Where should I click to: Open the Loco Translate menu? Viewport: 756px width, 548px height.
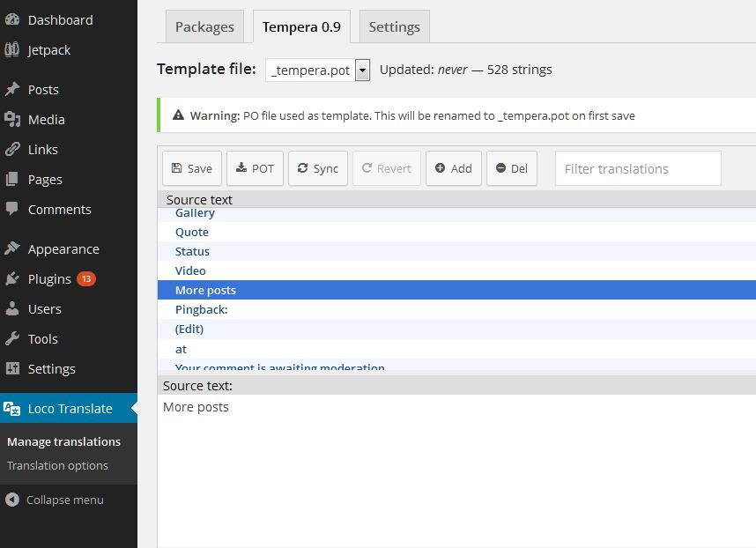[69, 408]
